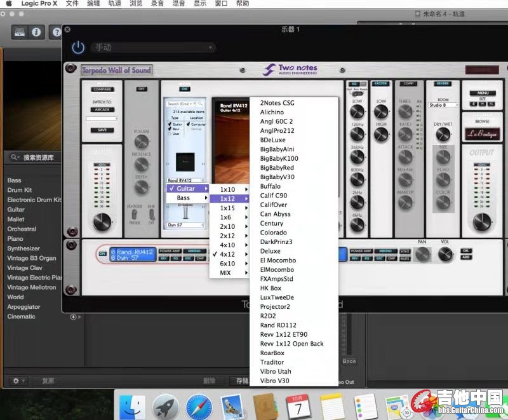The height and width of the screenshot is (420, 508).
Task: Click the library gear settings icon
Action: (x=17, y=381)
